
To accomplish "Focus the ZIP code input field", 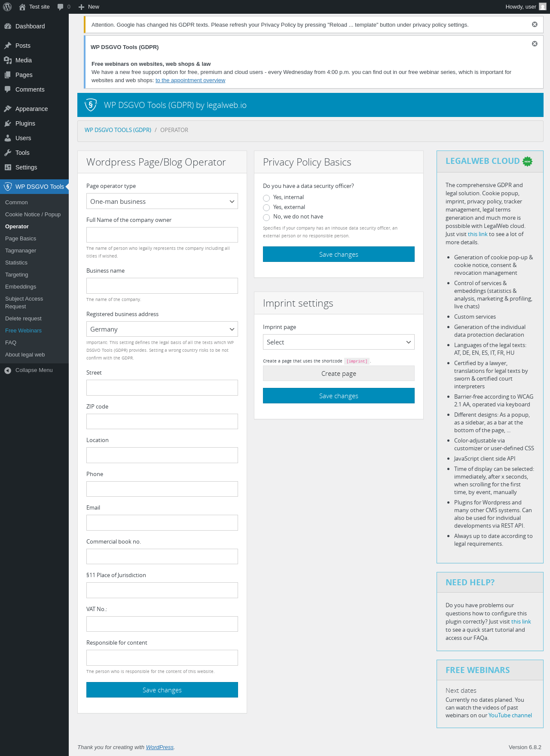I will point(162,421).
